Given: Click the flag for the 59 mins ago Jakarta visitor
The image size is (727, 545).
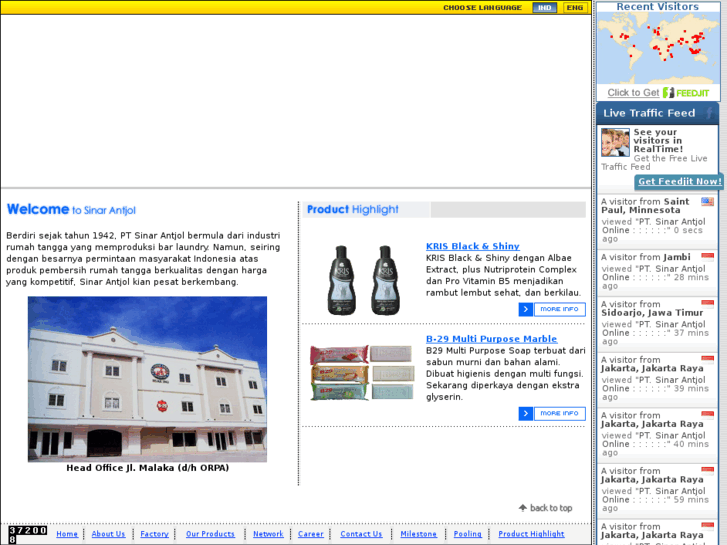Looking at the screenshot, I should point(708,471).
